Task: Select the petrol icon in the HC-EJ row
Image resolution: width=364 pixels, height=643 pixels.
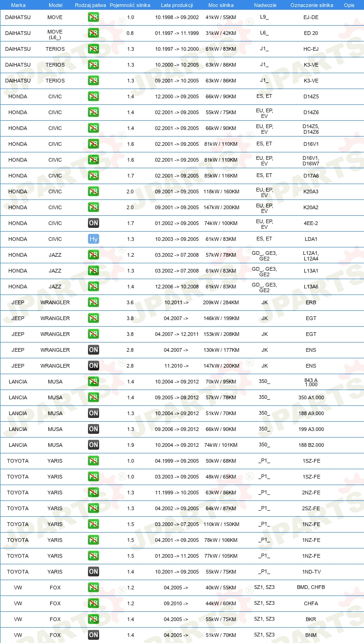Action: click(94, 49)
